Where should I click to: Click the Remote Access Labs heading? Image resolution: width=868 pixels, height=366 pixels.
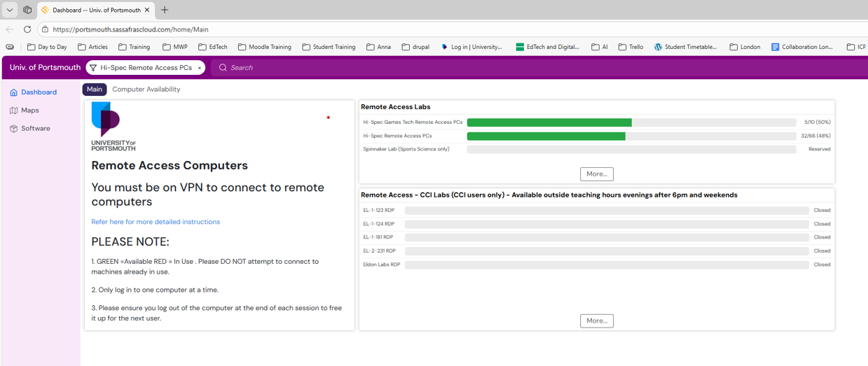click(395, 107)
